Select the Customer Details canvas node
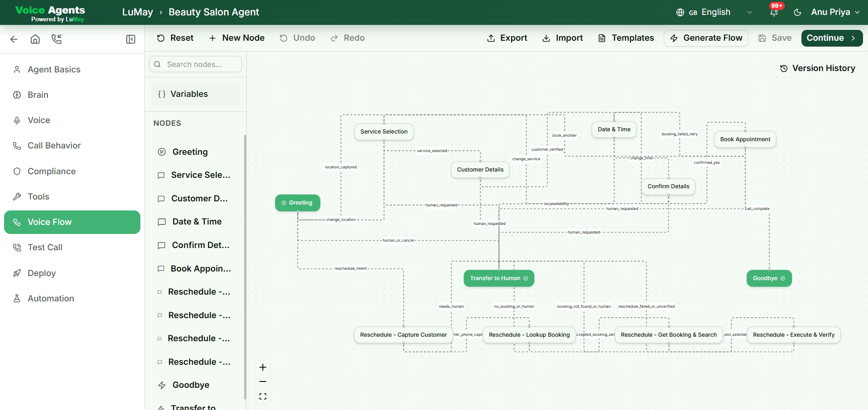Viewport: 868px width, 410px height. point(480,170)
